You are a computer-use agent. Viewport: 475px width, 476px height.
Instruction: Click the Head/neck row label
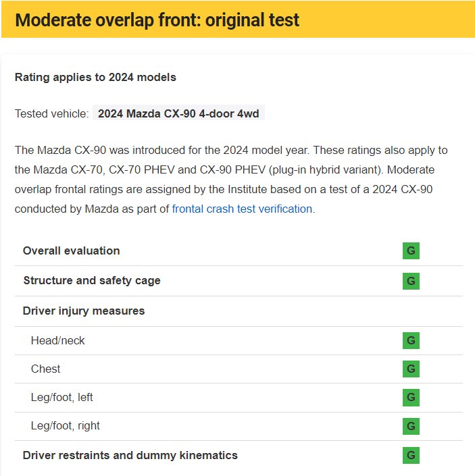coord(58,340)
